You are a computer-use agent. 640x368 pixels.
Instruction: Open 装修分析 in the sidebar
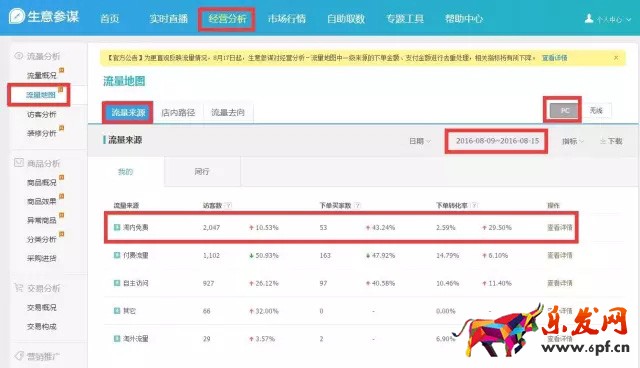pyautogui.click(x=42, y=133)
